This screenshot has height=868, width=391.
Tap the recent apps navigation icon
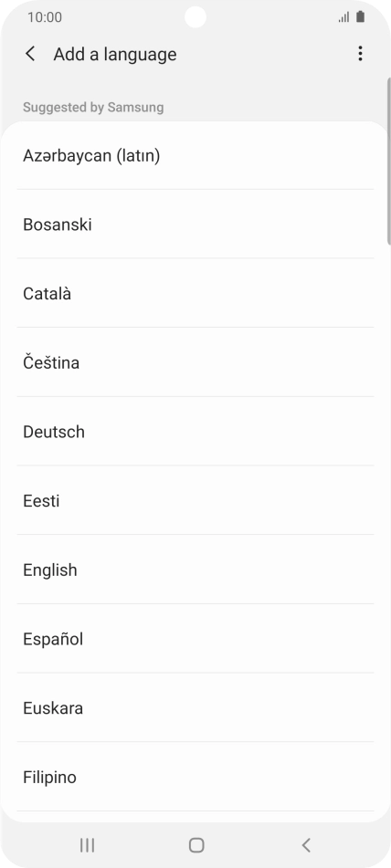87,845
